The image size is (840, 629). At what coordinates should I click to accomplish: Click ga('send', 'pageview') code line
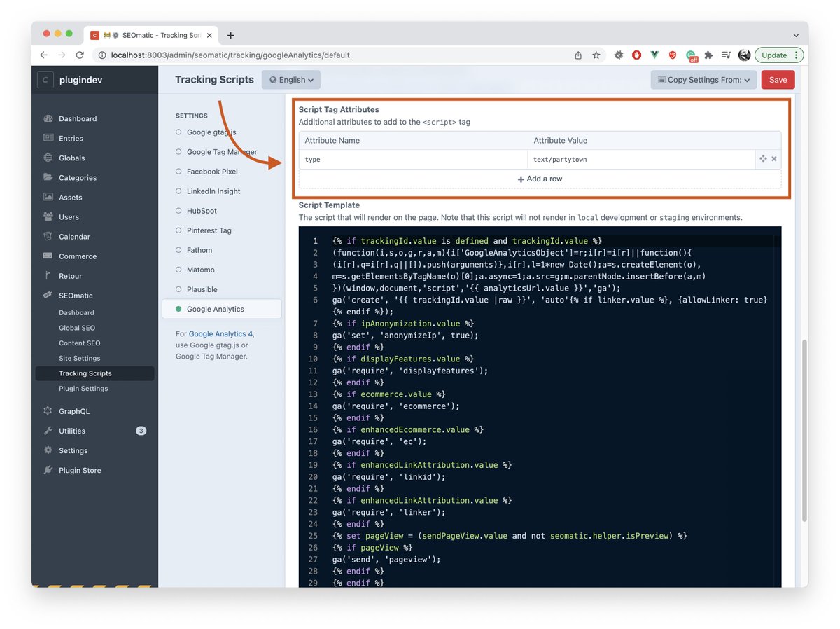point(385,559)
